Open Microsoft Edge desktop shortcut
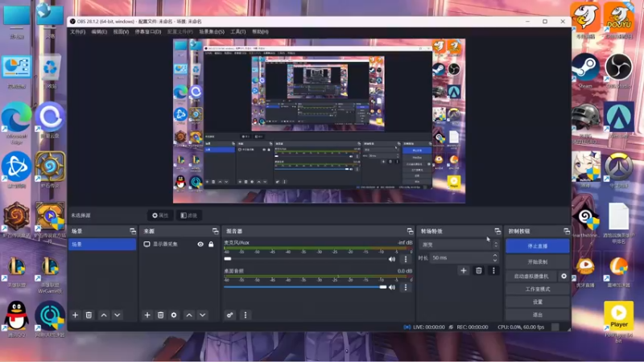Viewport: 644px width, 362px height. [x=16, y=122]
